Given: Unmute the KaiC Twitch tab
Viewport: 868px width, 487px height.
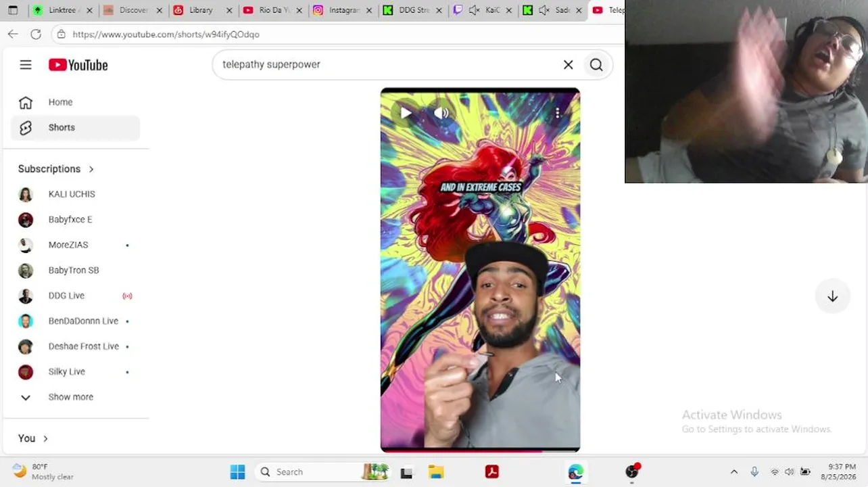Looking at the screenshot, I should point(475,10).
